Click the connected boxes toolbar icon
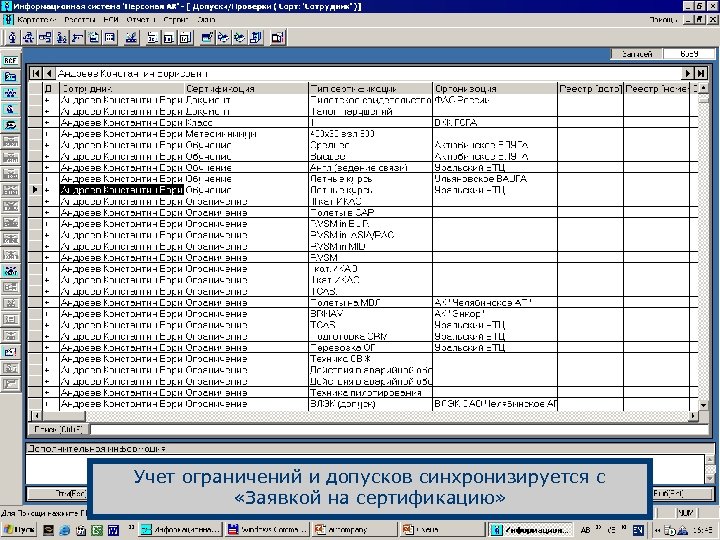The image size is (720, 540). 45,38
